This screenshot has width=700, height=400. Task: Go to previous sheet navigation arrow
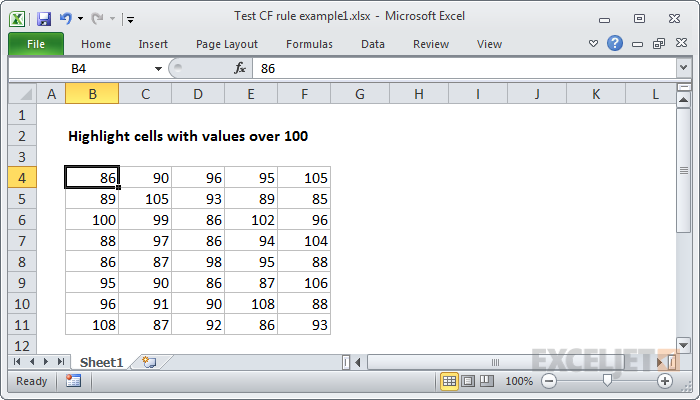pyautogui.click(x=32, y=362)
